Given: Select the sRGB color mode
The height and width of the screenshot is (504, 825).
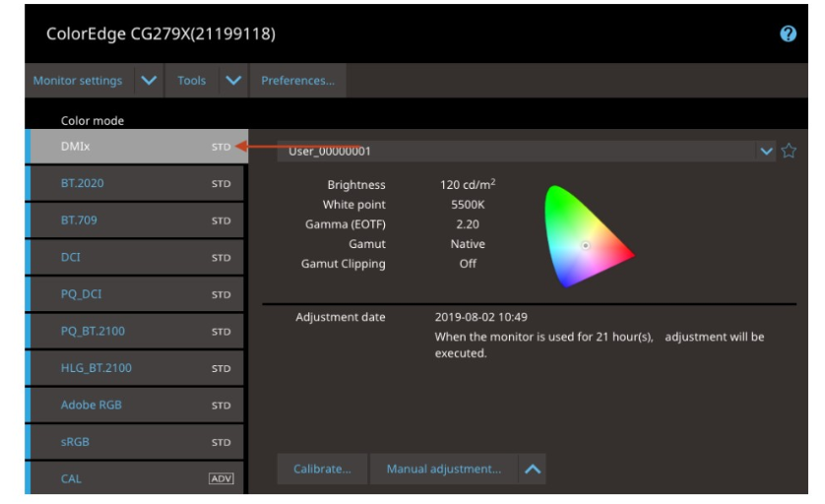Looking at the screenshot, I should [135, 442].
